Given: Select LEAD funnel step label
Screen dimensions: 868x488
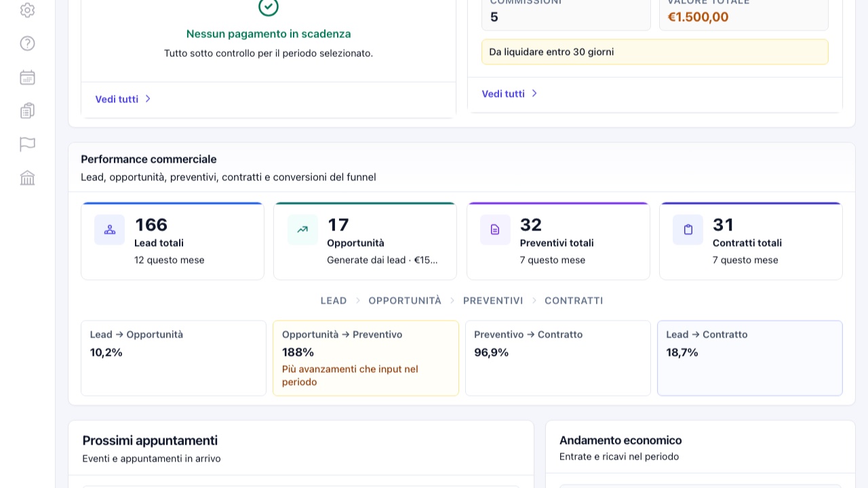Looking at the screenshot, I should 334,300.
